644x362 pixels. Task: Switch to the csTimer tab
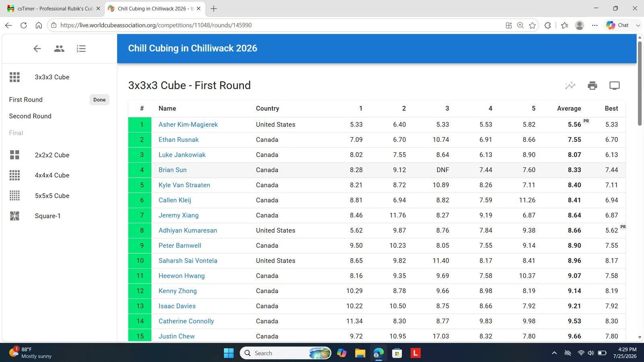coord(54,8)
